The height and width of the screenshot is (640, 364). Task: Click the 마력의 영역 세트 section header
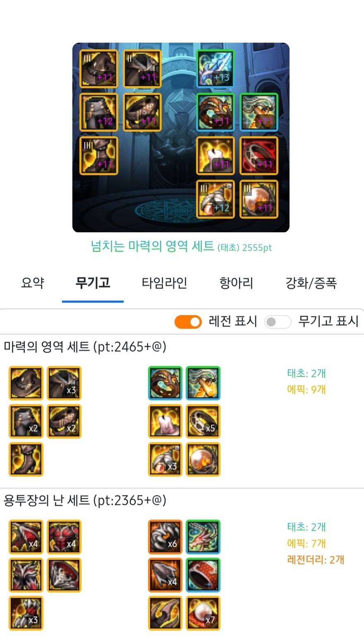(x=47, y=347)
